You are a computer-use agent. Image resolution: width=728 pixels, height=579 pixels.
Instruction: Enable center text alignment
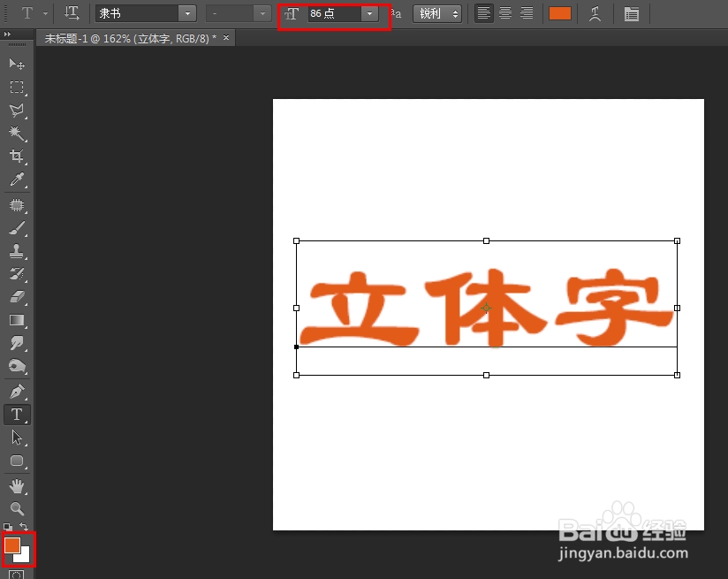coord(504,13)
